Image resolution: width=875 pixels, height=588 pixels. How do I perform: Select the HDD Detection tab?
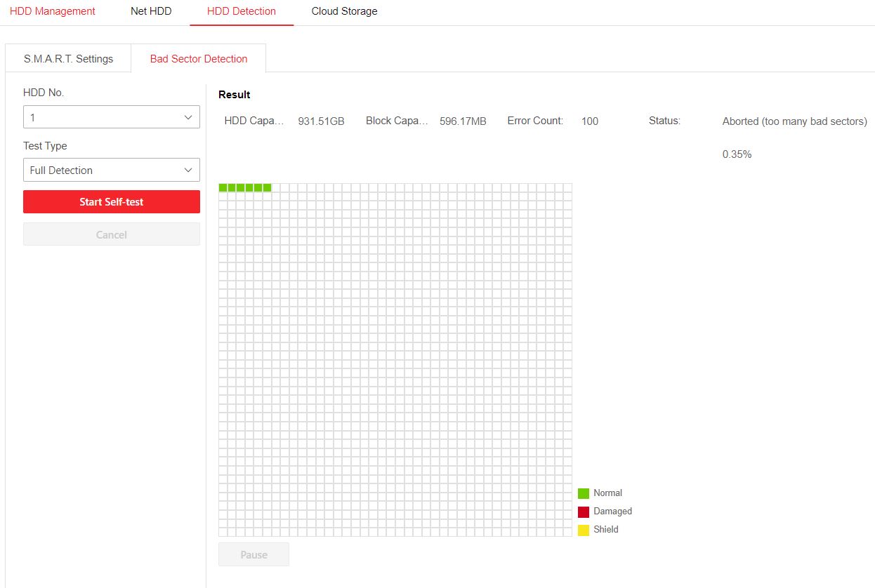coord(242,11)
